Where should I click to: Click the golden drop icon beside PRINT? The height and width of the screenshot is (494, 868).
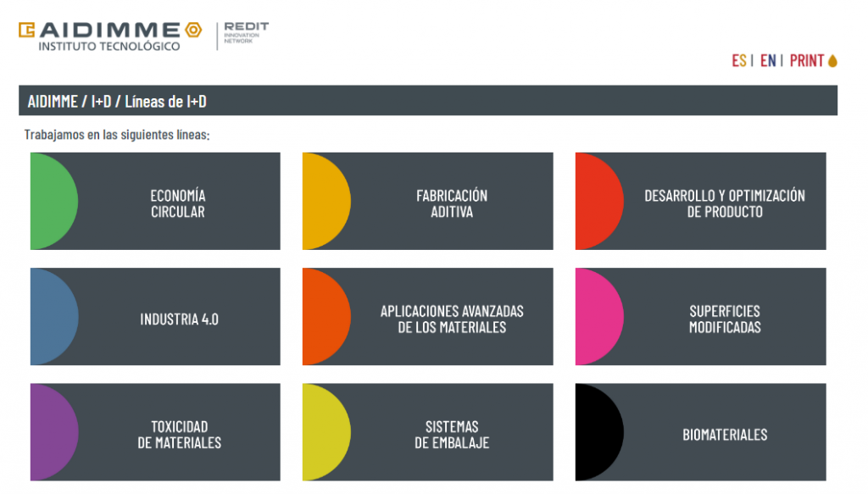coord(832,60)
